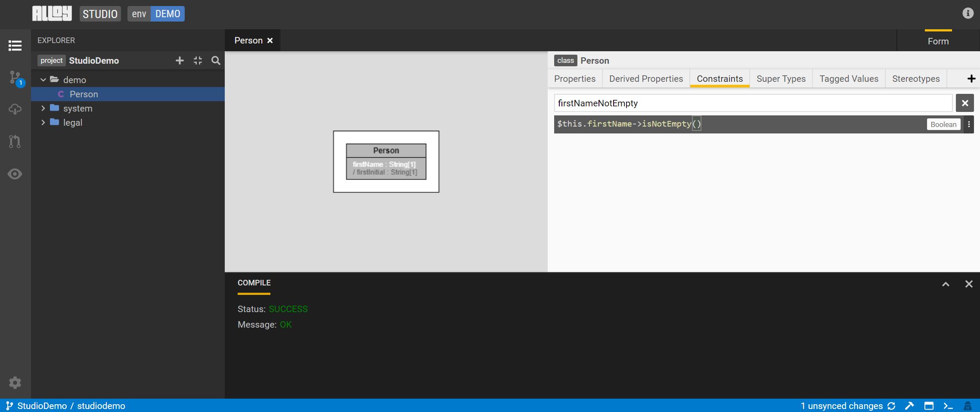Open the project overview eye icon
The width and height of the screenshot is (980, 412).
pyautogui.click(x=15, y=174)
